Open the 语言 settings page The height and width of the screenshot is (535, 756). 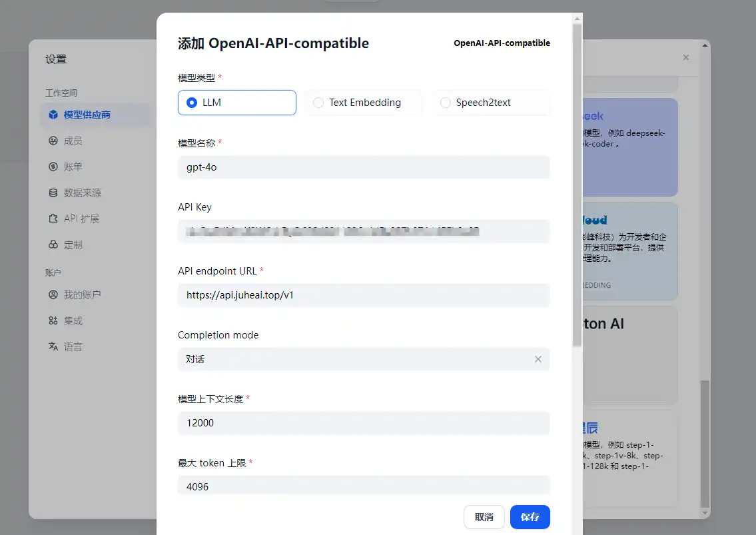pos(72,346)
